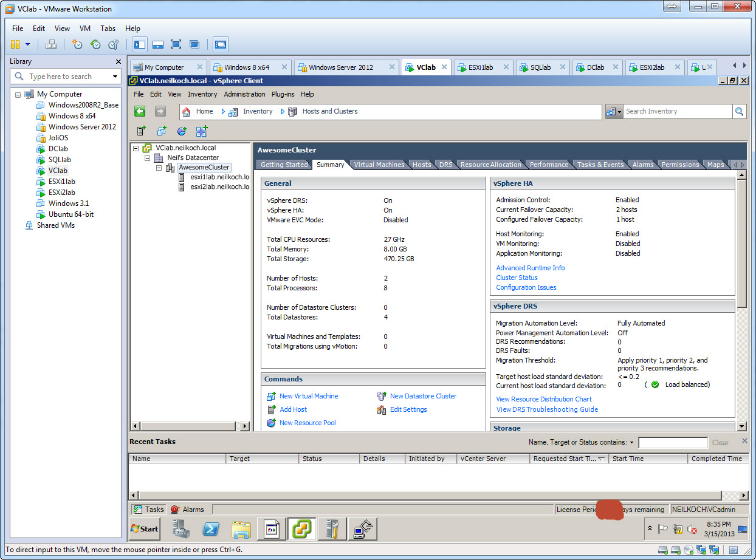Click Hosts and Clusters breadcrumb
This screenshot has height=560, width=756.
tap(330, 111)
